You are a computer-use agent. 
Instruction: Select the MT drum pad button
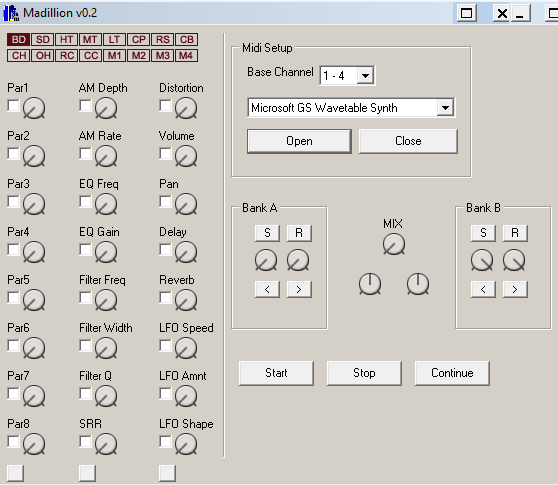90,39
